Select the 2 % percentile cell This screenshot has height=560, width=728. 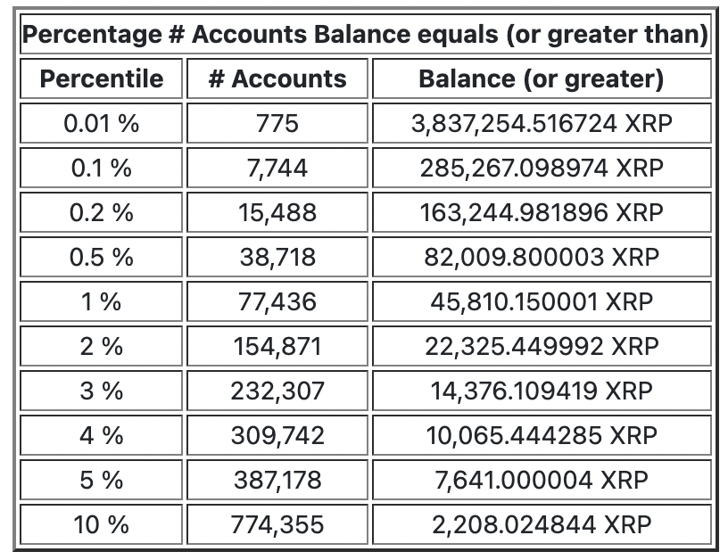(102, 346)
